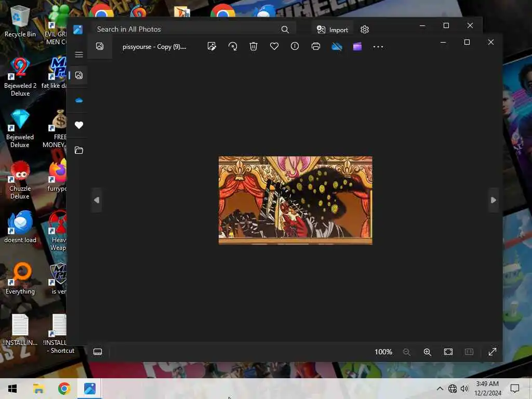
Task: Click the 100% zoom level value
Action: 383,352
